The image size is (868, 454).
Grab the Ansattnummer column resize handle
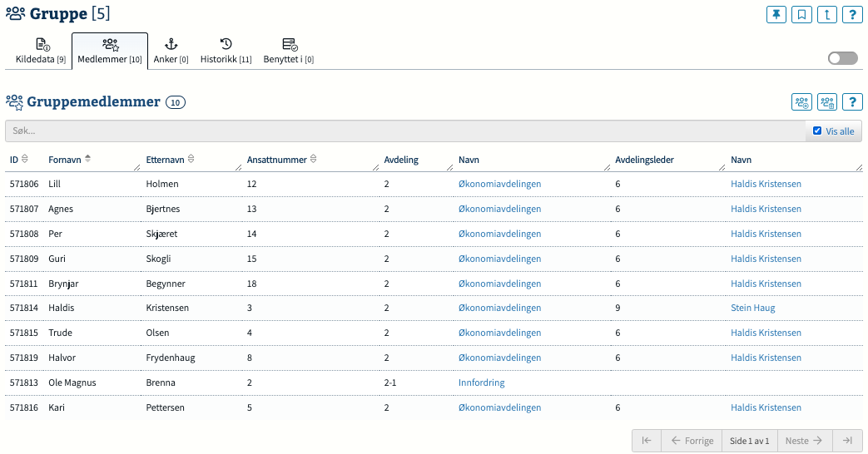[375, 168]
